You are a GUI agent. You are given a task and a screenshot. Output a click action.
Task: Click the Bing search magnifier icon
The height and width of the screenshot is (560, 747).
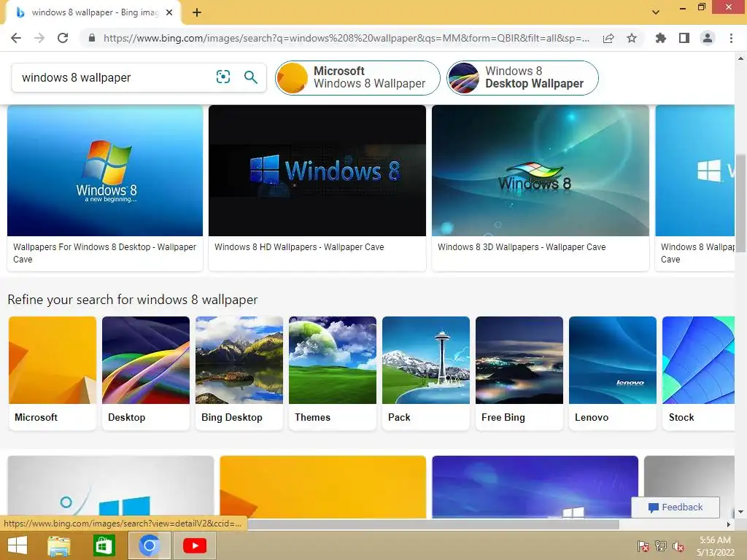(251, 77)
